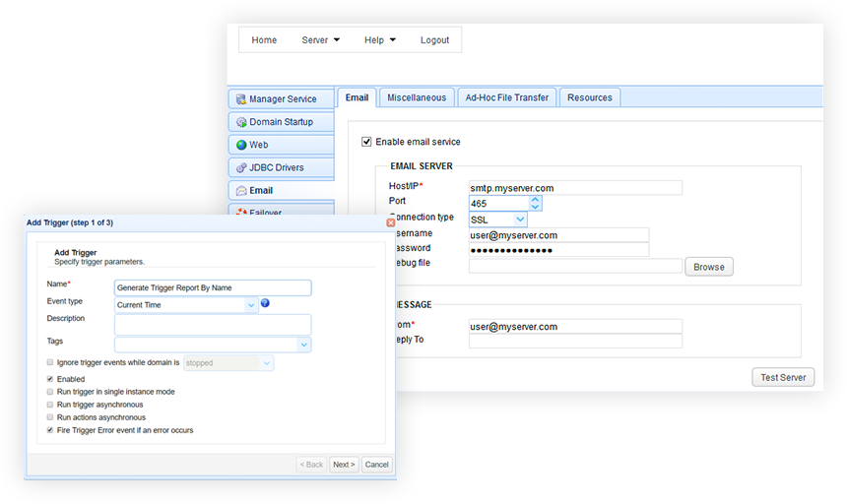Click the help icon beside Event type
The width and height of the screenshot is (847, 504).
265,303
